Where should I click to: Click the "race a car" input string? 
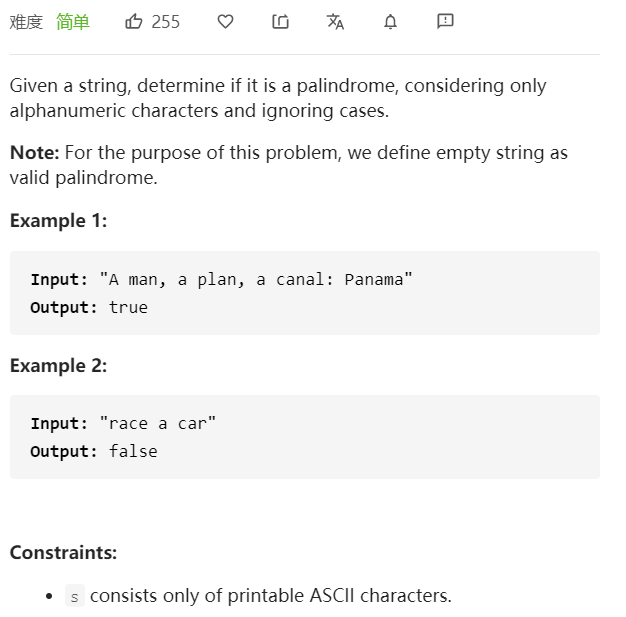pyautogui.click(x=157, y=424)
